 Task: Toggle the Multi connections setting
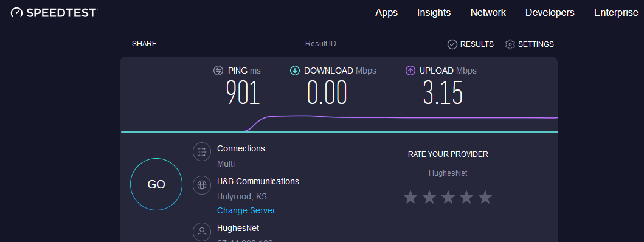[x=226, y=164]
